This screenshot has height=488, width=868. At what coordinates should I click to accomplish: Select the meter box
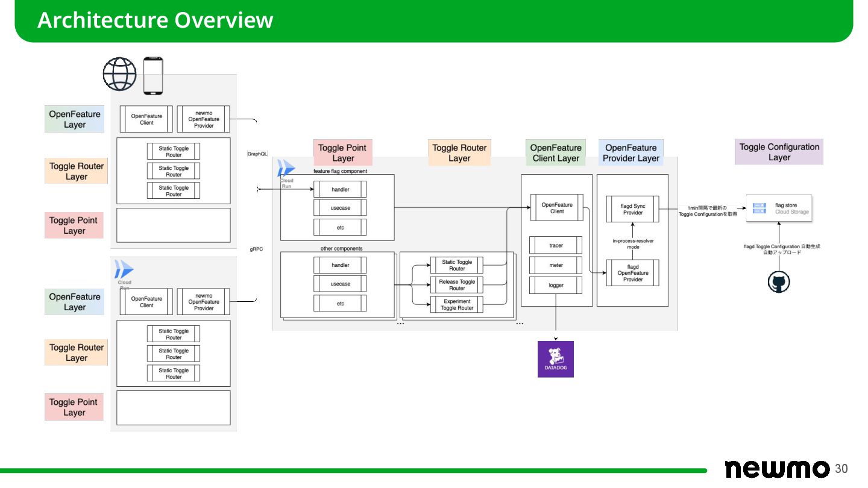tap(556, 265)
